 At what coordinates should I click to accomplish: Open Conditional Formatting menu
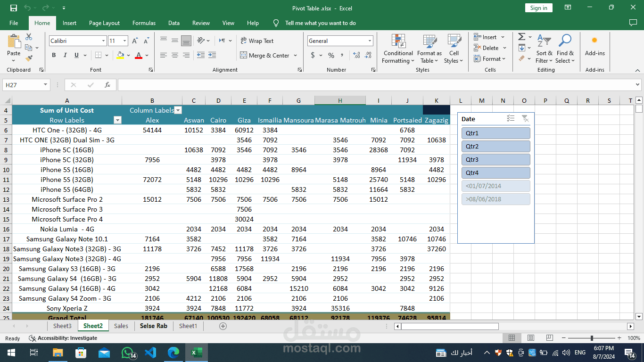[x=398, y=49]
